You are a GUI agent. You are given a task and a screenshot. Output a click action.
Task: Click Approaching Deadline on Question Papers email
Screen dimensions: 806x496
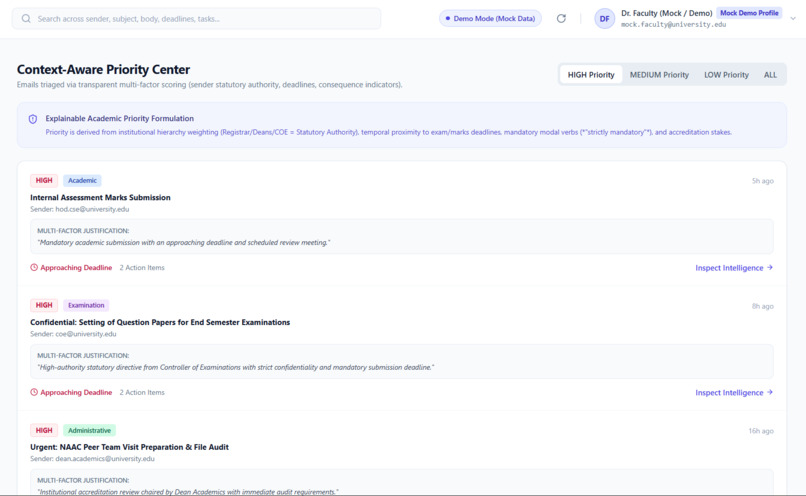(x=76, y=392)
